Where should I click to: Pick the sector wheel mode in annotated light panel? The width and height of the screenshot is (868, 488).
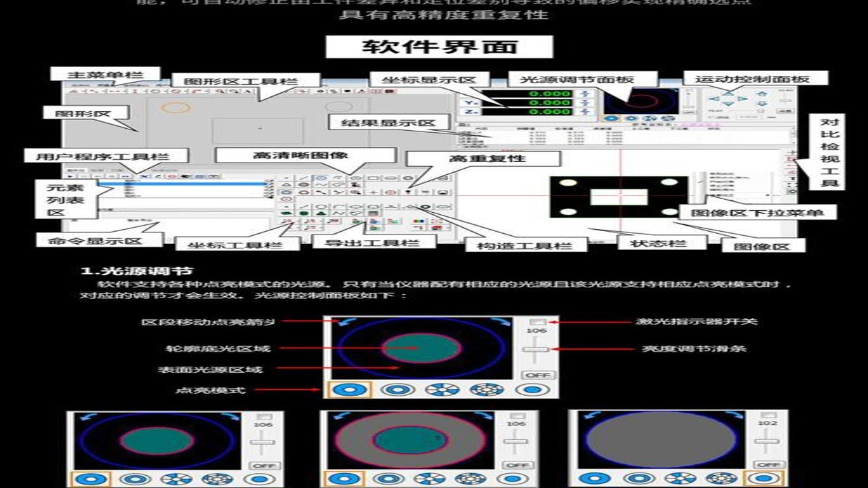click(x=441, y=390)
